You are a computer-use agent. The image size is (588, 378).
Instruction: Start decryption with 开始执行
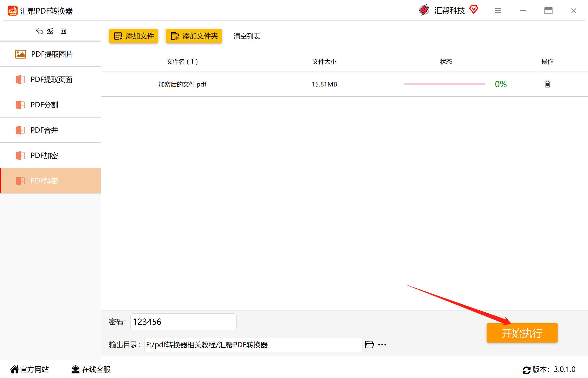(522, 333)
